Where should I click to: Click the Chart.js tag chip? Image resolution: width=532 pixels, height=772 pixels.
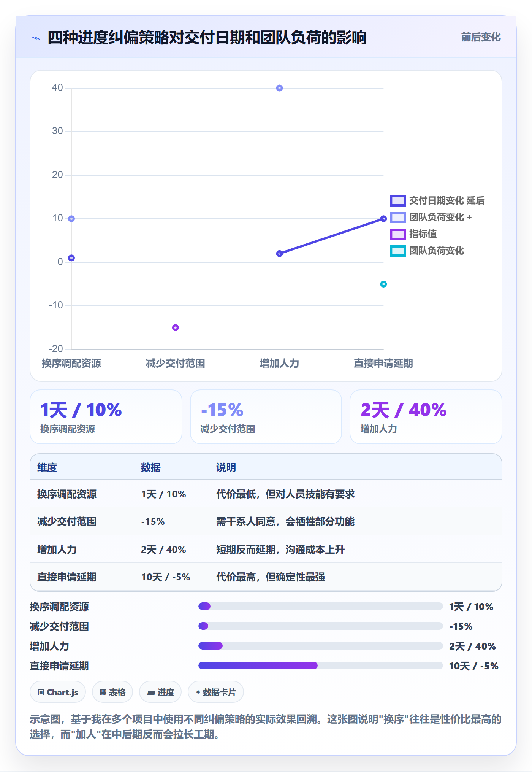[58, 692]
